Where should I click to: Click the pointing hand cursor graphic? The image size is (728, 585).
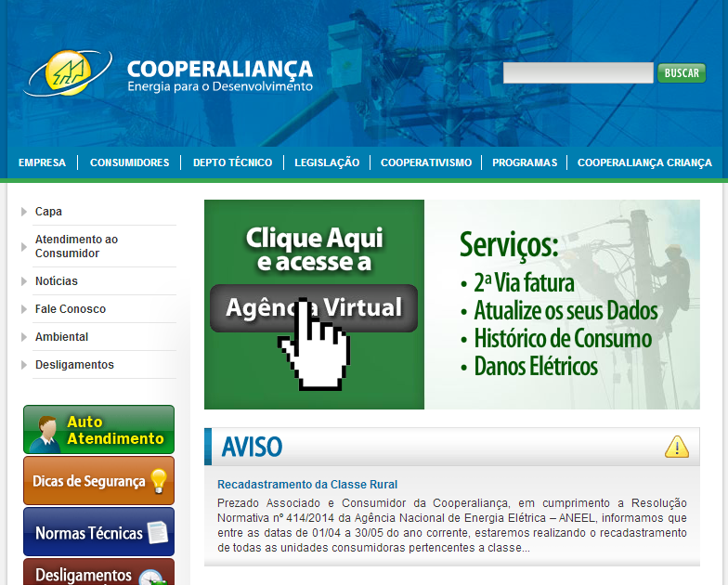pos(314,344)
